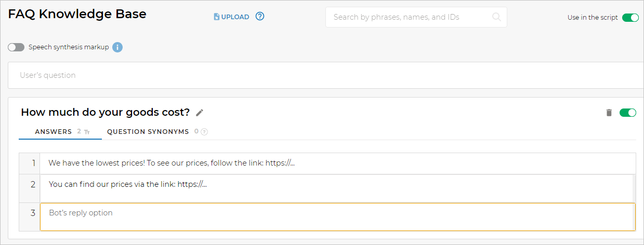
Task: Open the Question Synonyms tab
Action: coord(148,132)
